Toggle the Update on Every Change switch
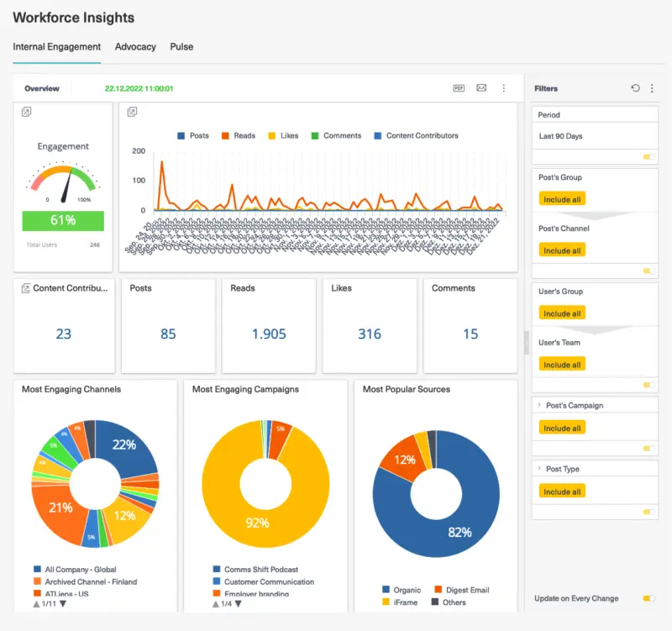The height and width of the screenshot is (631, 672). click(x=648, y=598)
